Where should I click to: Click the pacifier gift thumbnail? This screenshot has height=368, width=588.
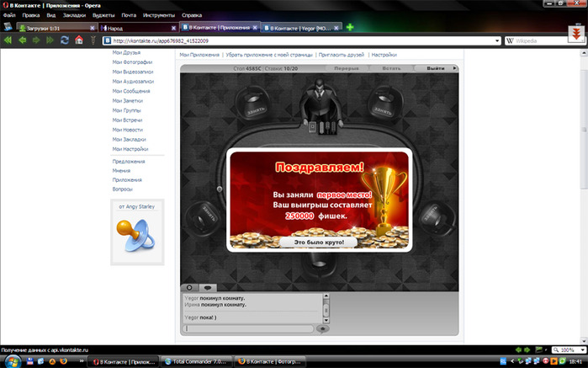(135, 236)
